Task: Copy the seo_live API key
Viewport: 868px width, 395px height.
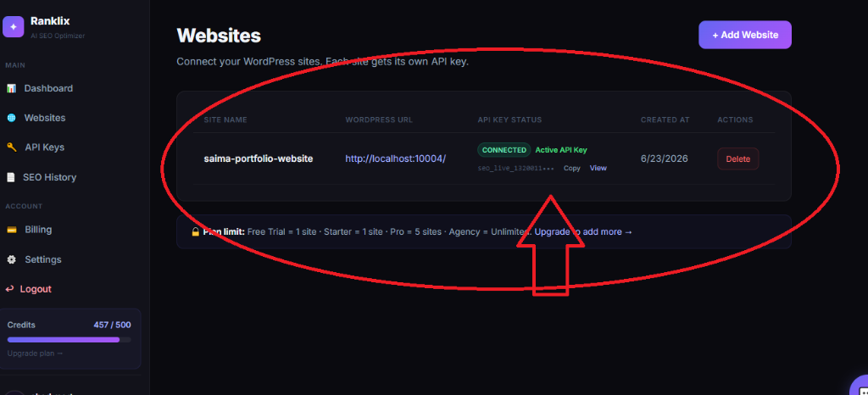Action: point(572,168)
